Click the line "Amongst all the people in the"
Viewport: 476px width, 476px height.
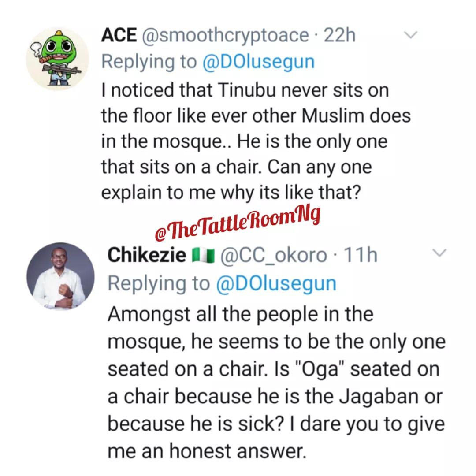241,314
